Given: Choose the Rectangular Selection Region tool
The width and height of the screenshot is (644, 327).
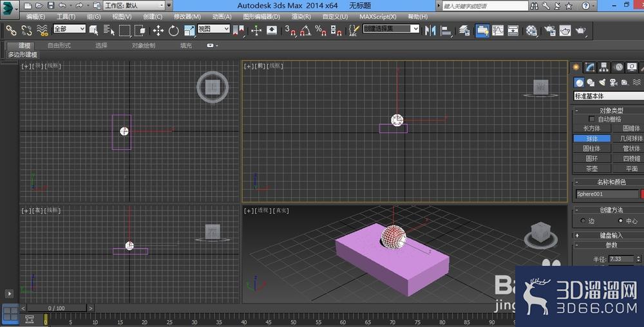Looking at the screenshot, I should 124,30.
